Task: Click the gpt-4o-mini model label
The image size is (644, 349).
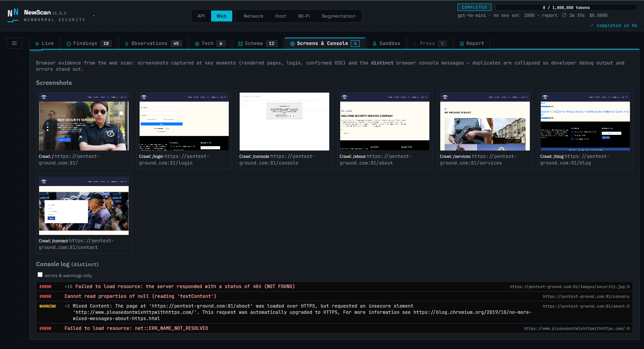Action: (x=472, y=15)
